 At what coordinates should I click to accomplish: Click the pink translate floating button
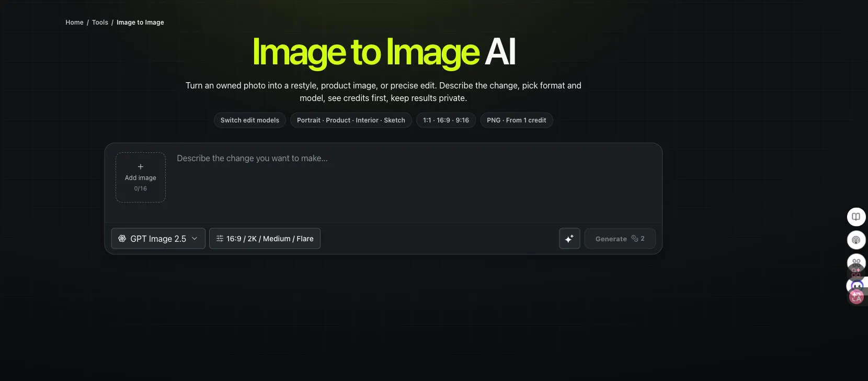(x=856, y=297)
